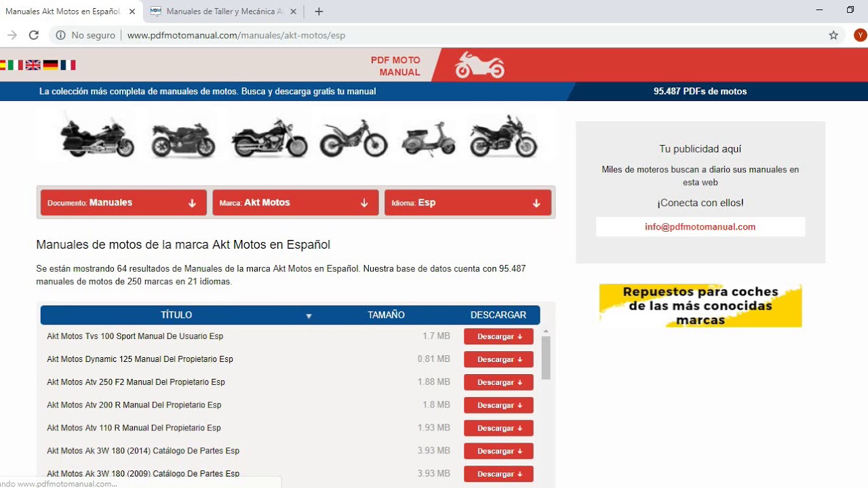This screenshot has height=488, width=868.
Task: Click the DESCARGAR column header
Action: [498, 315]
